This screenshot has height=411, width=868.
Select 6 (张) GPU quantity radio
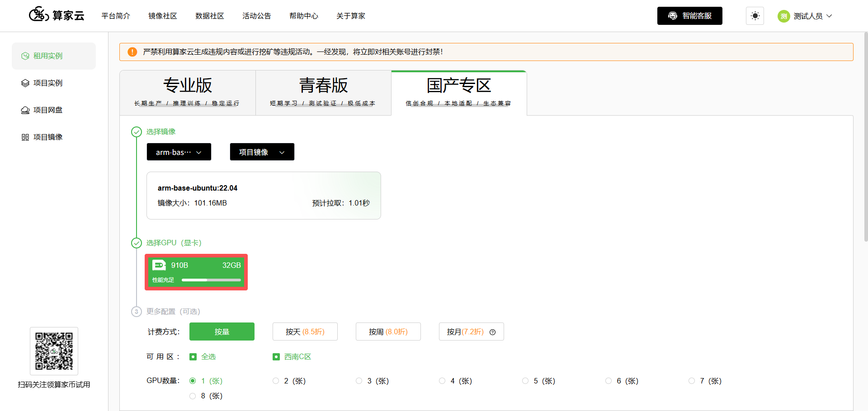609,381
